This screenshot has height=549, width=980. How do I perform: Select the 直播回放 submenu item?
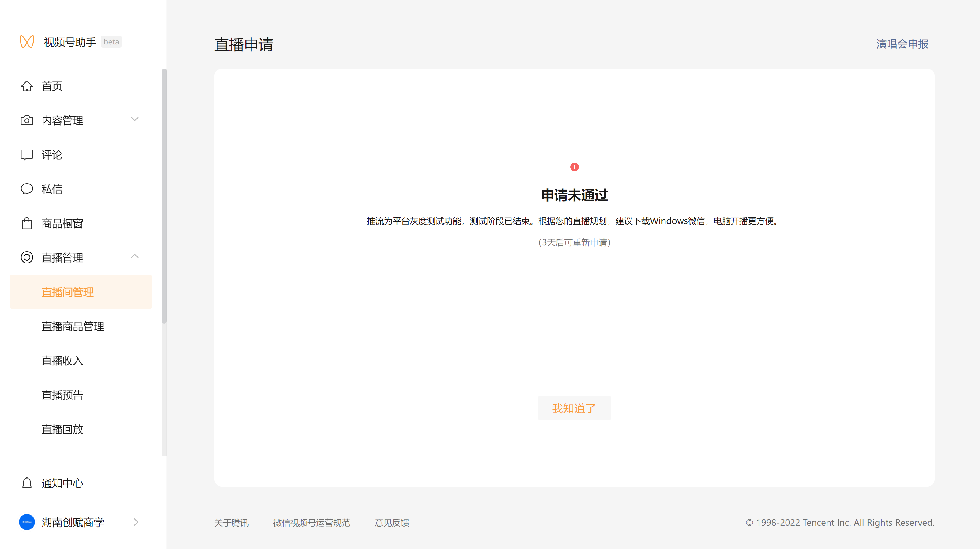click(81, 429)
